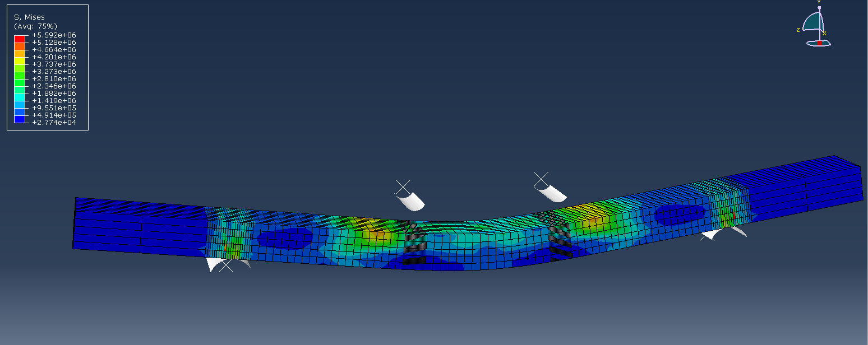Select the right bottom support roller

[x=712, y=234]
